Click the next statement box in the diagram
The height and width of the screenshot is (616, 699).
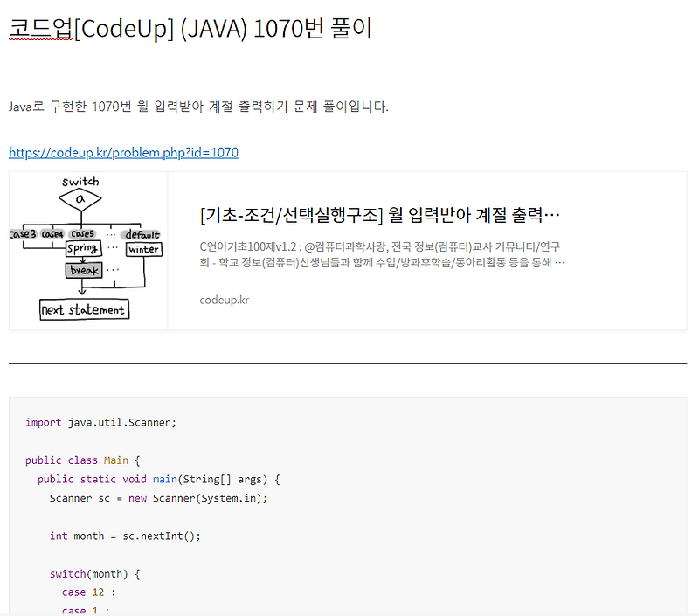coord(83,309)
